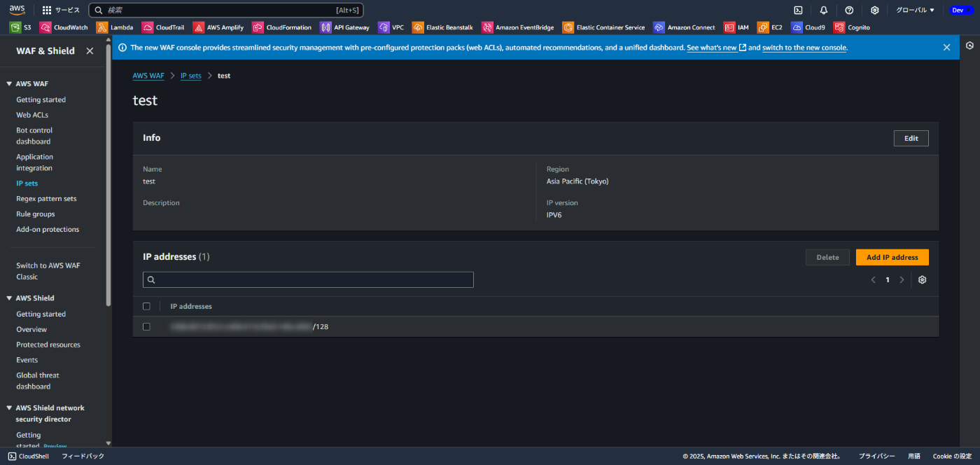Open the フィードバック footer link

click(x=83, y=456)
